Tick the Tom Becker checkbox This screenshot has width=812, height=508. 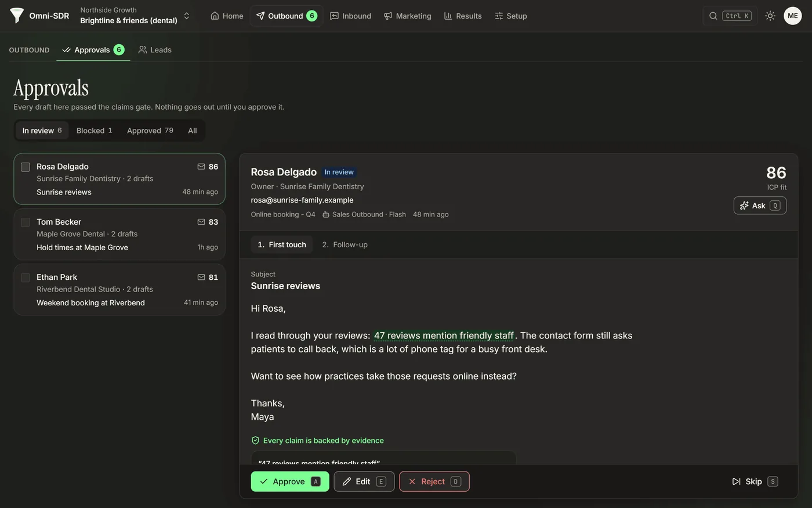(x=26, y=222)
